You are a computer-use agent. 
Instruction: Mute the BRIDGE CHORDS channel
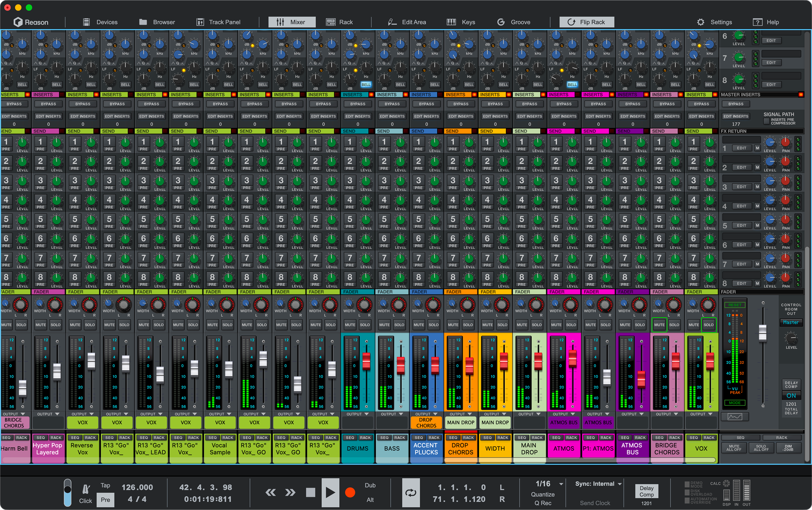(x=659, y=325)
